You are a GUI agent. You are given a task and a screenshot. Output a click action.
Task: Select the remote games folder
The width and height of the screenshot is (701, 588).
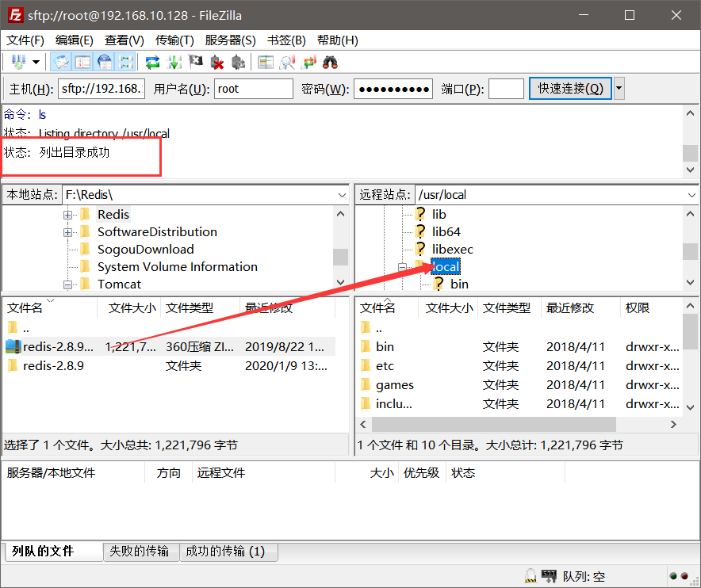tap(395, 384)
